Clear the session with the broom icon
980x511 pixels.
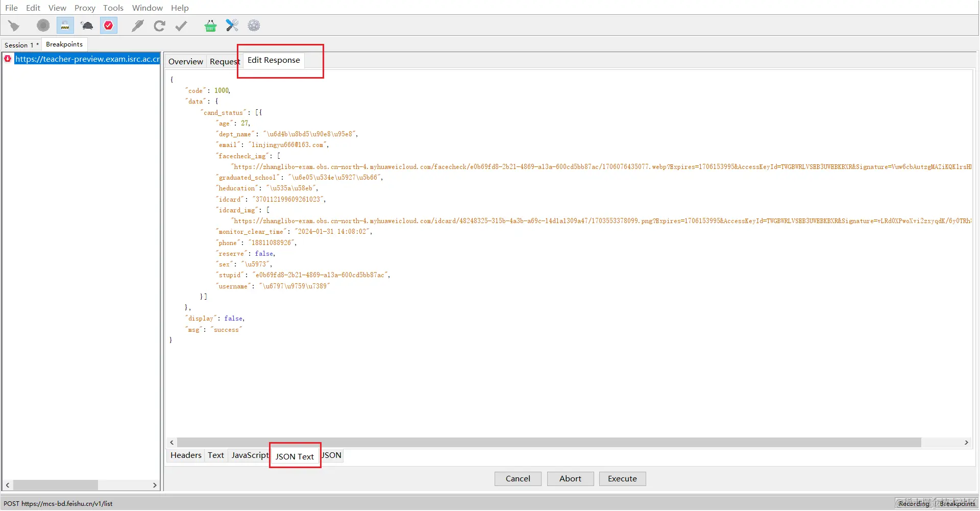(14, 26)
